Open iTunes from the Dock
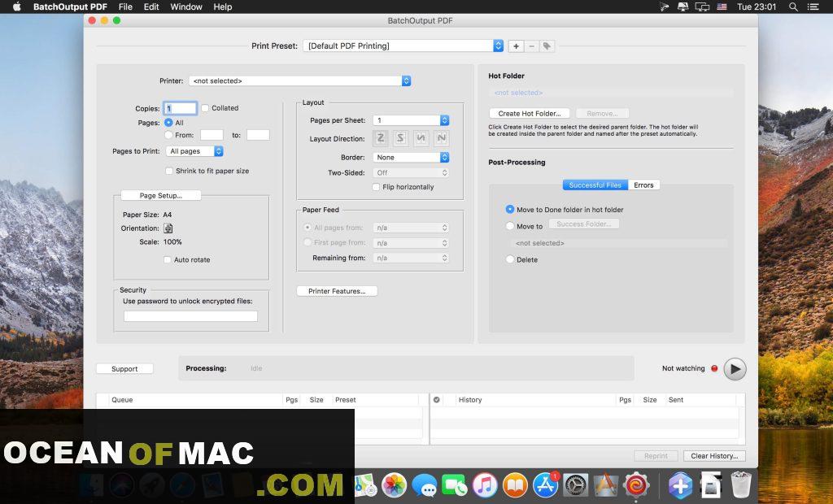The image size is (833, 504). coord(485,484)
